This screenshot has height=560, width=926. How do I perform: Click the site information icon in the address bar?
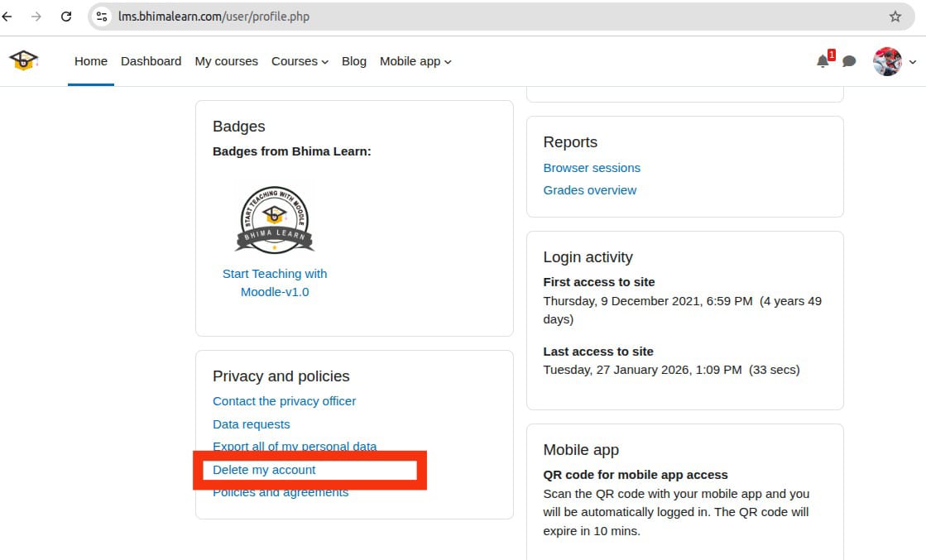(102, 17)
